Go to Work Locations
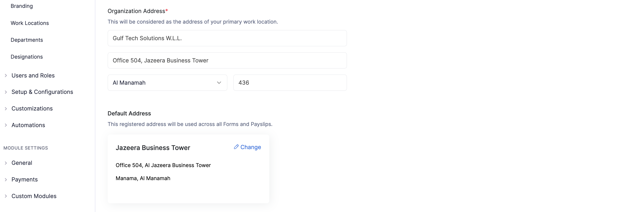644x212 pixels. (x=30, y=23)
